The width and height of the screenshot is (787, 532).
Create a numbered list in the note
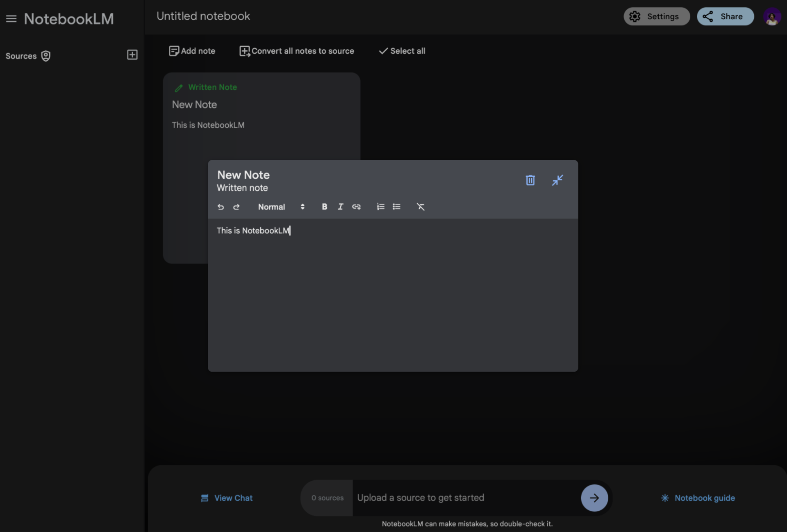(380, 207)
